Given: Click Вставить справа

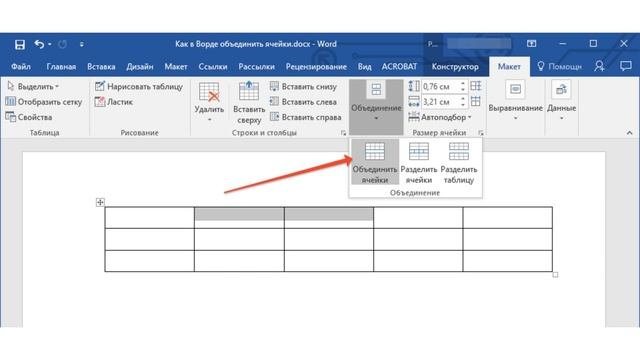Looking at the screenshot, I should coord(306,118).
